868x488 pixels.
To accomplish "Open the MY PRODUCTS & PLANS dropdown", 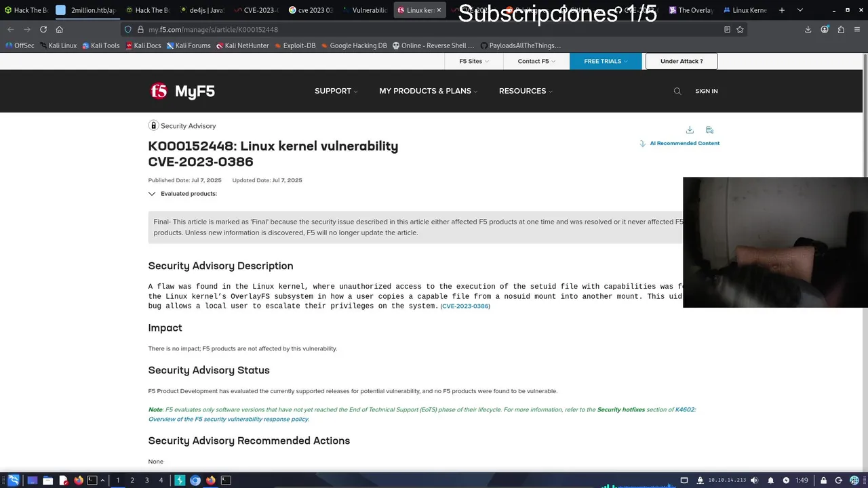I will pyautogui.click(x=428, y=91).
